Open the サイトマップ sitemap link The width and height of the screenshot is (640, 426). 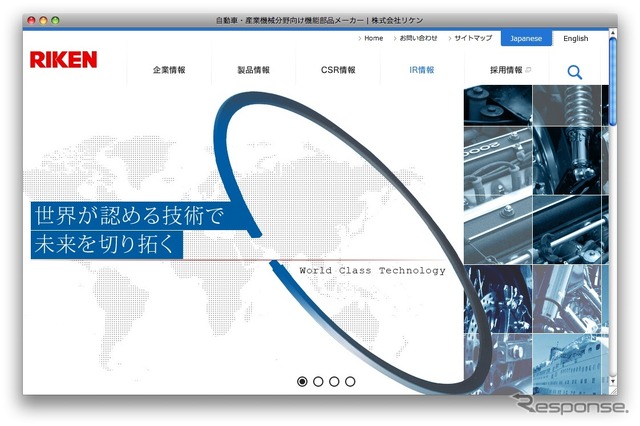pos(473,38)
